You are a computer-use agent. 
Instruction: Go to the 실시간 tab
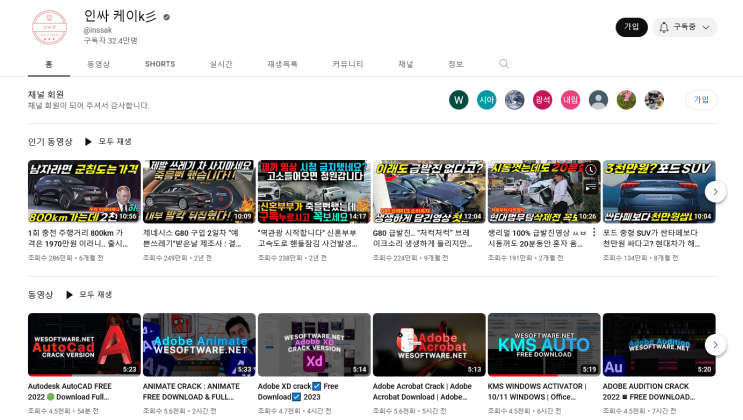[221, 64]
